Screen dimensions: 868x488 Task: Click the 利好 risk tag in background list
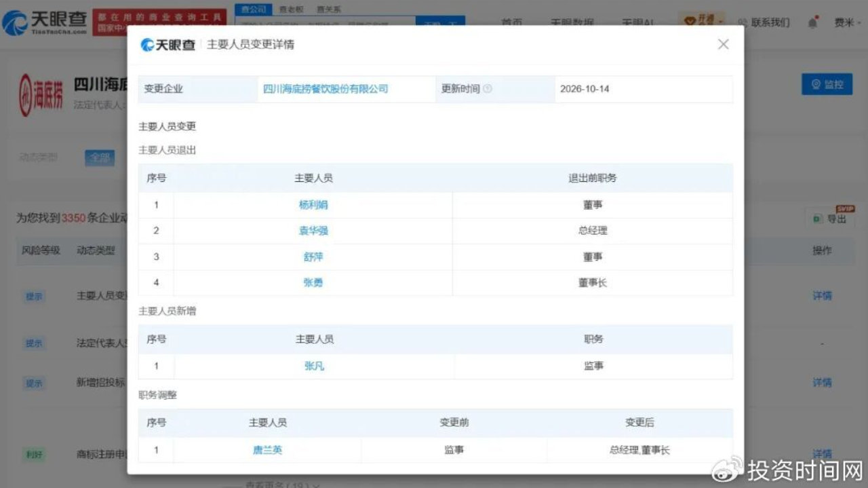34,454
